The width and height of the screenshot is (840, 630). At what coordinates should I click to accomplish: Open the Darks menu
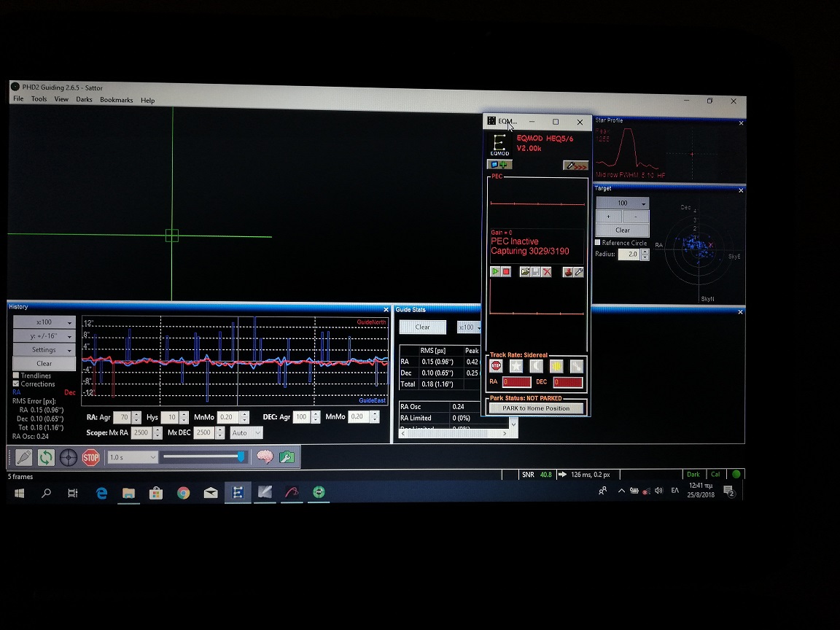[x=84, y=99]
